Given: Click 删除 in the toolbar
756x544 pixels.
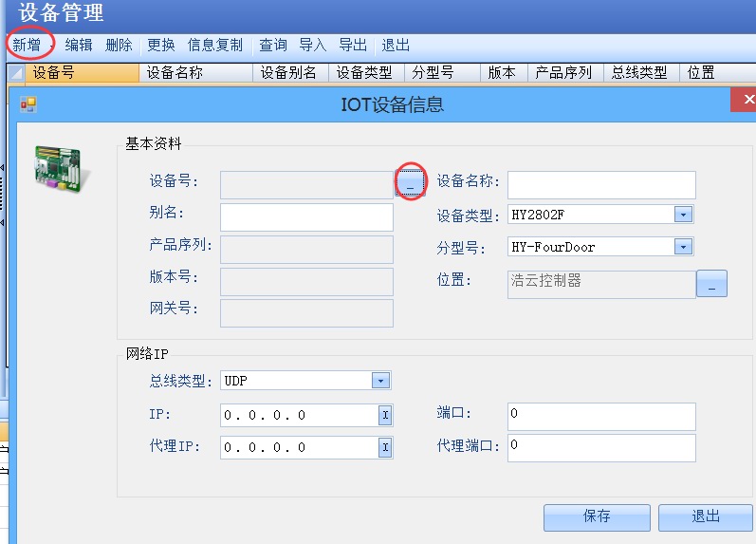Looking at the screenshot, I should (119, 45).
